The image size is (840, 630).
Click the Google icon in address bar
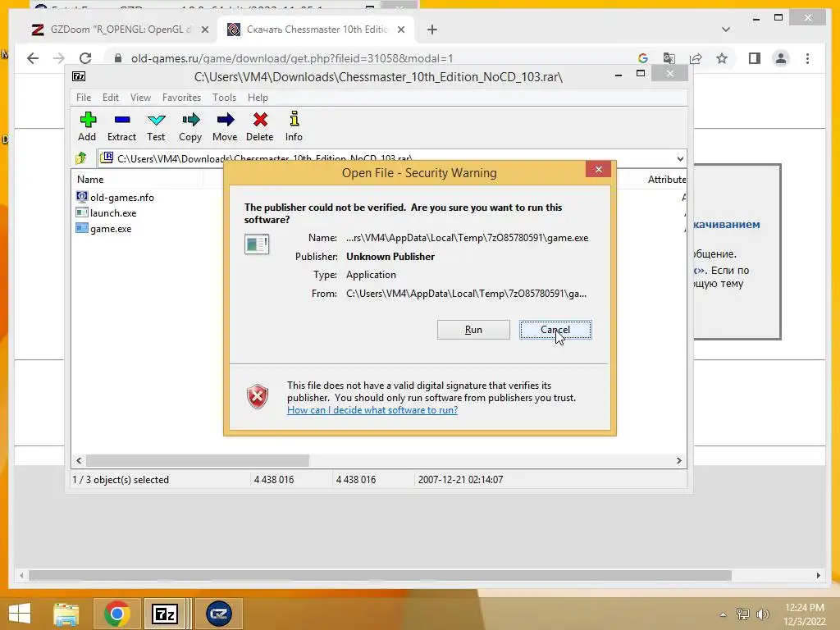click(x=643, y=58)
